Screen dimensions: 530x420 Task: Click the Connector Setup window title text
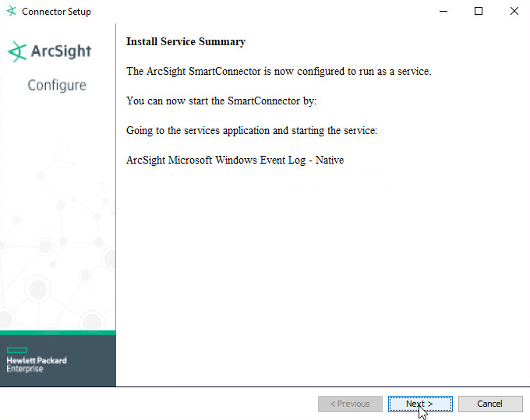[56, 12]
